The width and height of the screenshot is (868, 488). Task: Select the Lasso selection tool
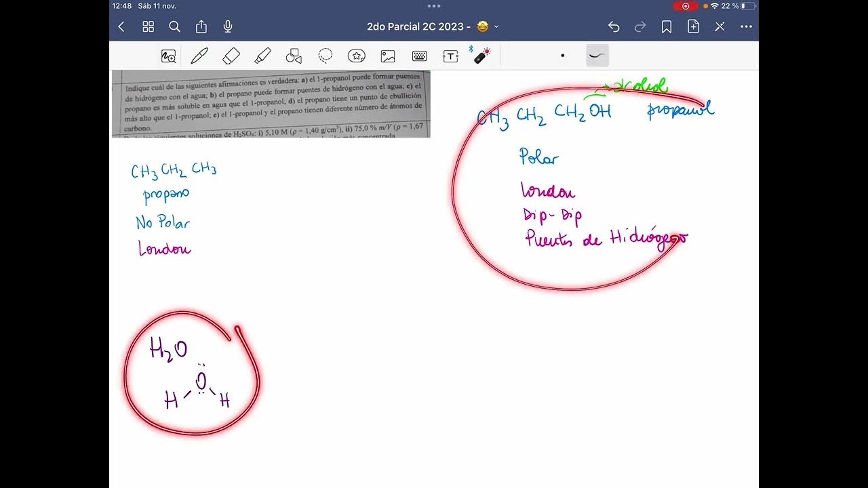click(x=325, y=56)
